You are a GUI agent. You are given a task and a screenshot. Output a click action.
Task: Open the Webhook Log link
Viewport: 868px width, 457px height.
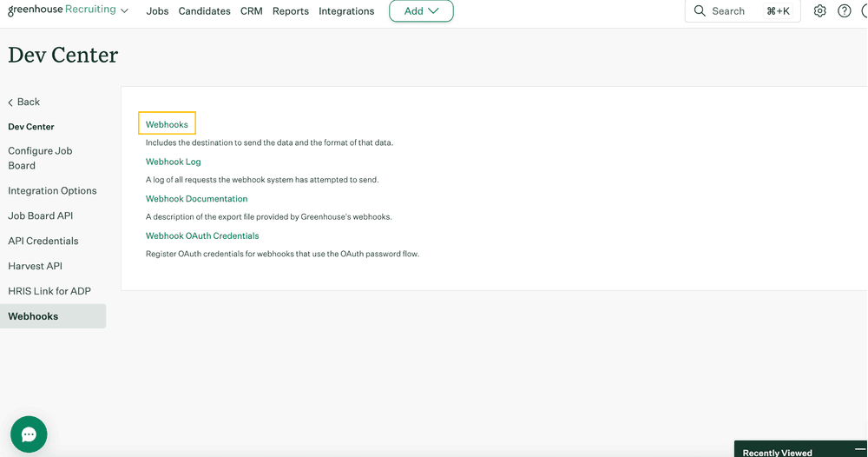click(x=173, y=162)
